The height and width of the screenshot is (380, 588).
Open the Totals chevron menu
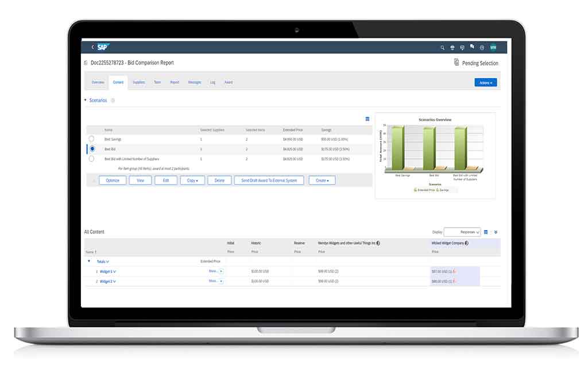[x=107, y=262]
